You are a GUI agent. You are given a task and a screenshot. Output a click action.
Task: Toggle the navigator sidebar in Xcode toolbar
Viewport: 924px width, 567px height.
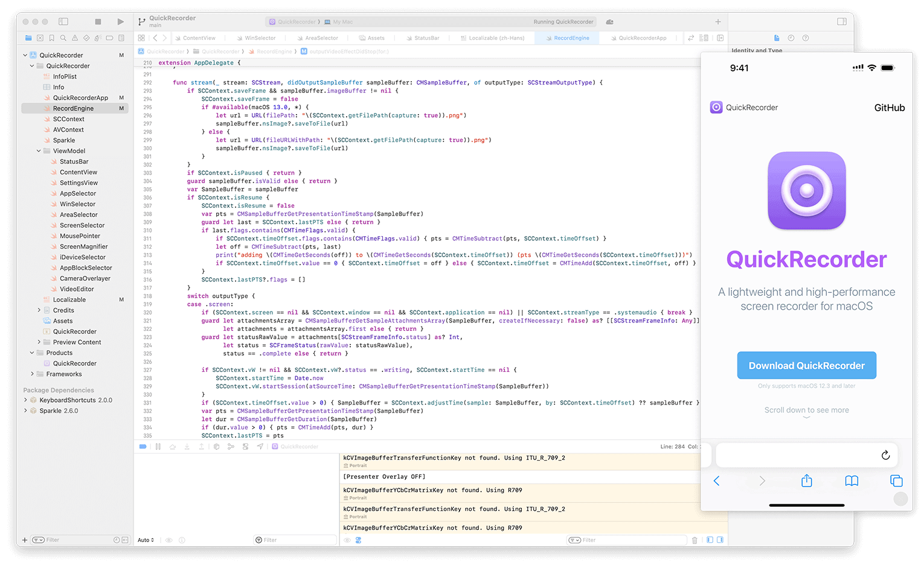pos(63,22)
